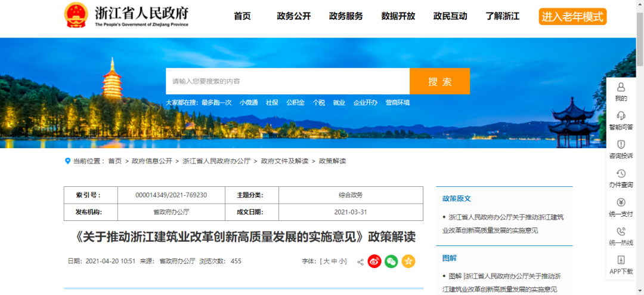The height and width of the screenshot is (295, 644).
Task: Open the 政务服务 menu
Action: point(346,16)
